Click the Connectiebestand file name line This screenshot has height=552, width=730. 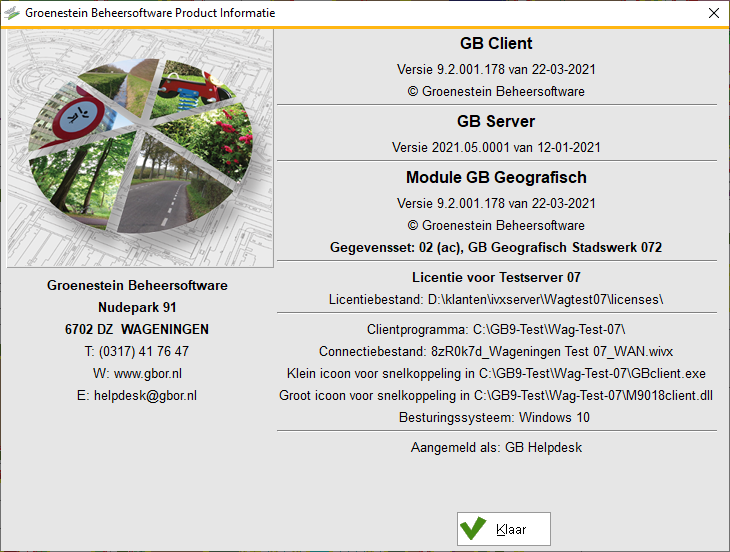coord(496,351)
